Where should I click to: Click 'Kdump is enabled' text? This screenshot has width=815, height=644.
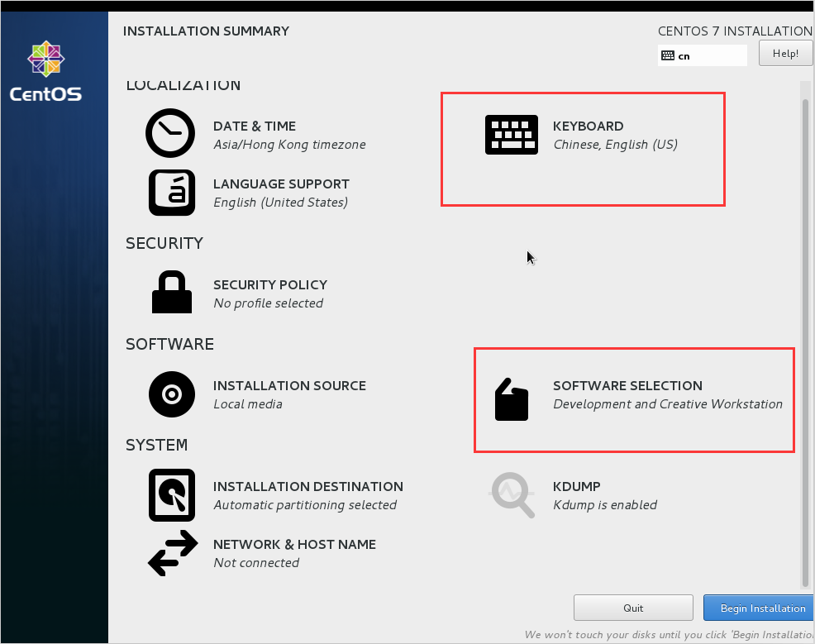(605, 504)
